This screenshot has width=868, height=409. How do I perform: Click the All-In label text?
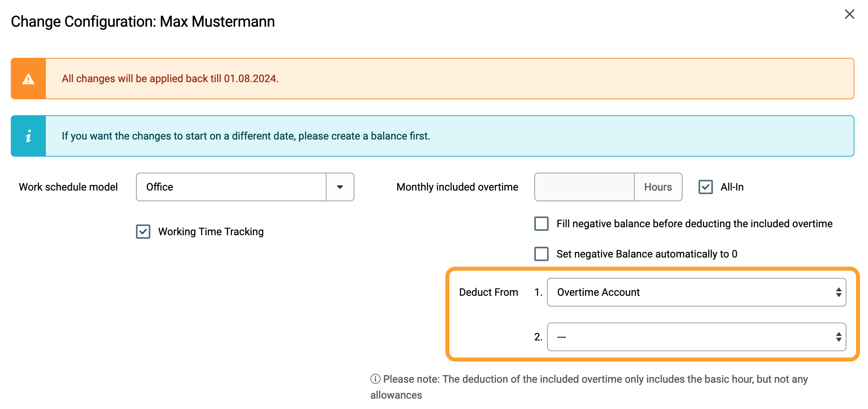[732, 187]
